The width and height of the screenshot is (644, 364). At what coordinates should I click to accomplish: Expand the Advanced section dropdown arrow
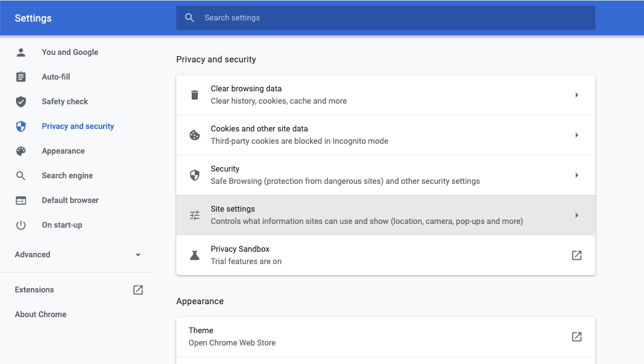pyautogui.click(x=138, y=255)
